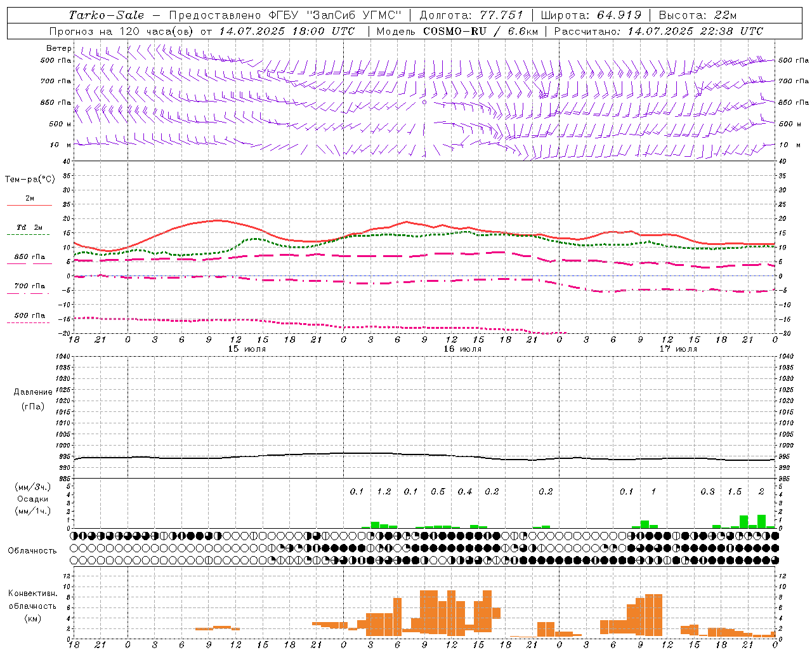The height and width of the screenshot is (650, 812).
Task: Click the "850 гПа" dashed legend entry in temperature panel
Action: coord(29,257)
